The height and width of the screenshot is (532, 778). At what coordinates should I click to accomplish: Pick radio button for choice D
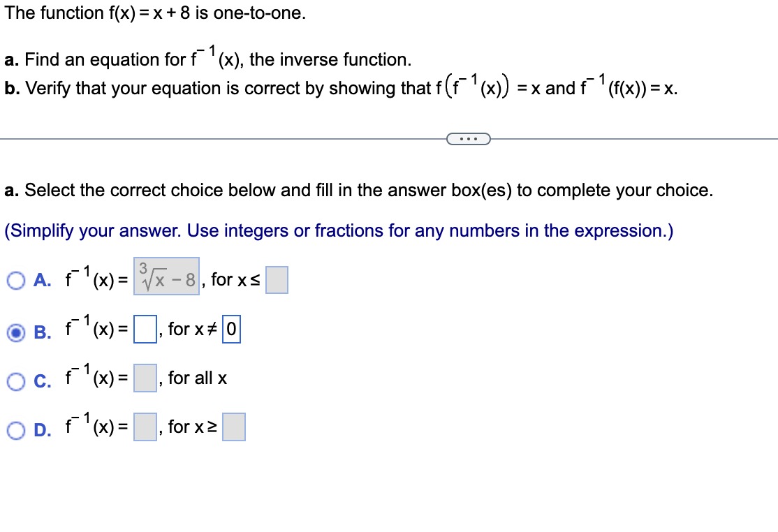(x=16, y=430)
